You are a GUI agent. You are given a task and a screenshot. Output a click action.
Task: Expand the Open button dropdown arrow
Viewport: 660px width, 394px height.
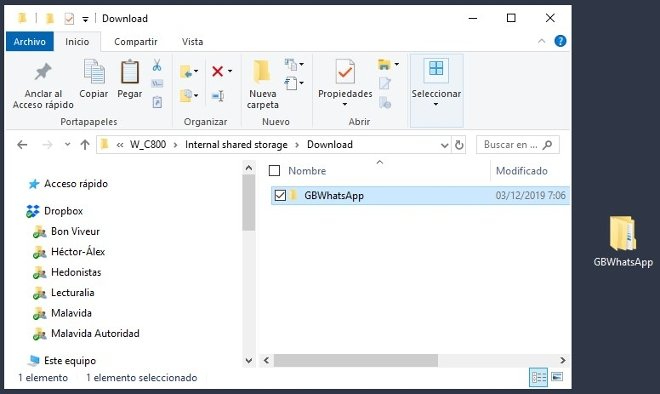[396, 64]
